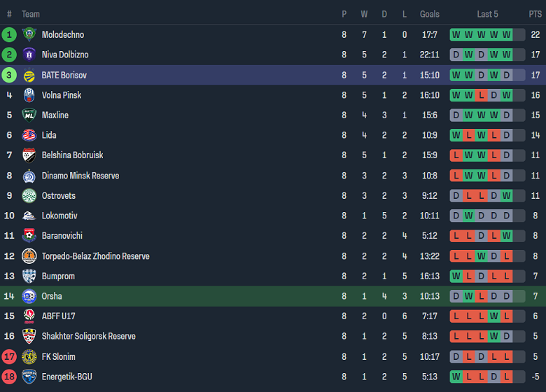Screen dimensions: 546x392
Task: Select the Lida team crest icon
Action: pyautogui.click(x=29, y=135)
